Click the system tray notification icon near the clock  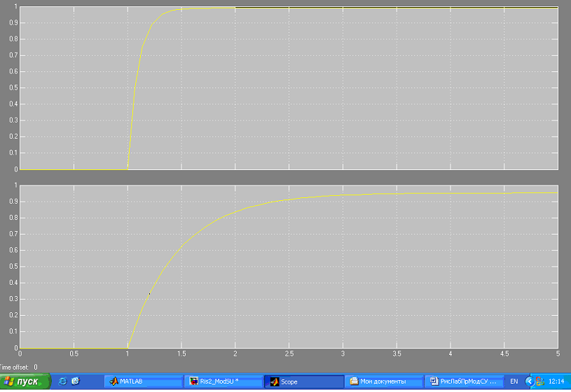[540, 381]
